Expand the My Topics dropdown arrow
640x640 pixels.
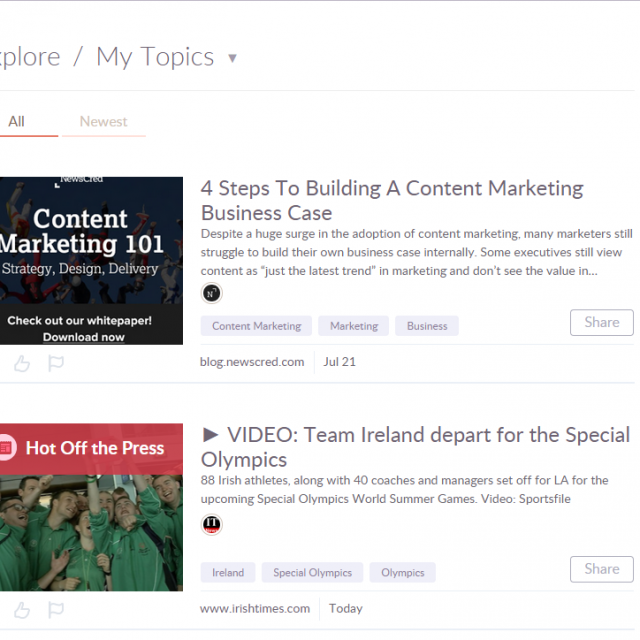click(232, 58)
